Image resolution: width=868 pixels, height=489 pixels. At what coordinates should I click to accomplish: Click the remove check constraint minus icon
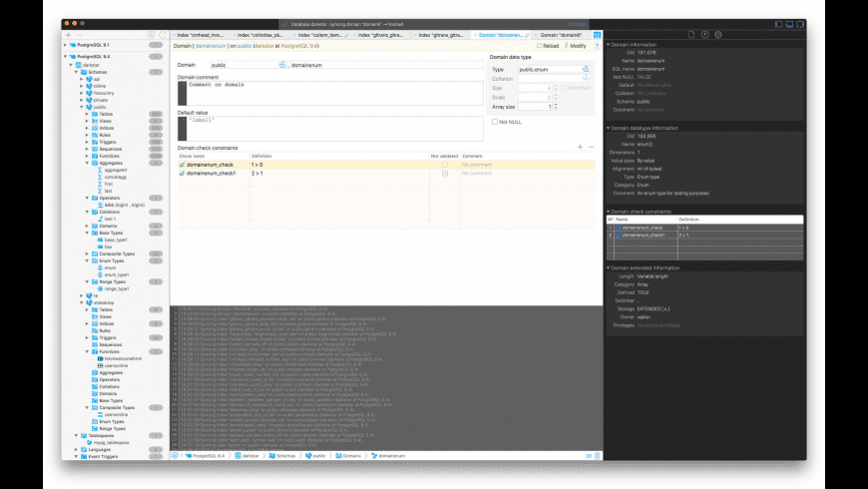(591, 147)
